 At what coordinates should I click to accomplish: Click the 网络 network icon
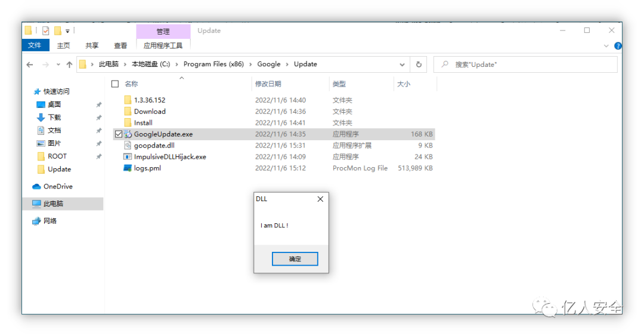pos(36,221)
